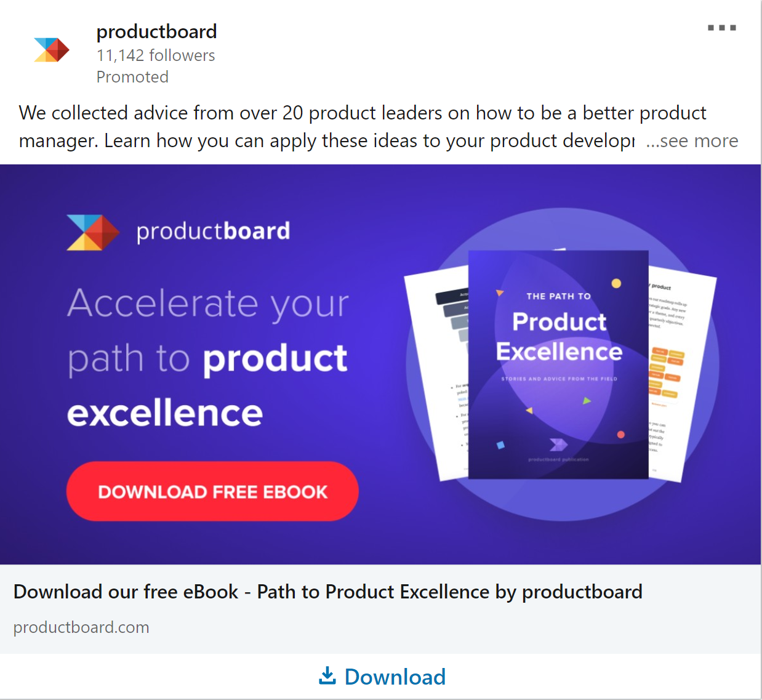Click the yellow dot on ebook cover
762x700 pixels.
(x=616, y=284)
